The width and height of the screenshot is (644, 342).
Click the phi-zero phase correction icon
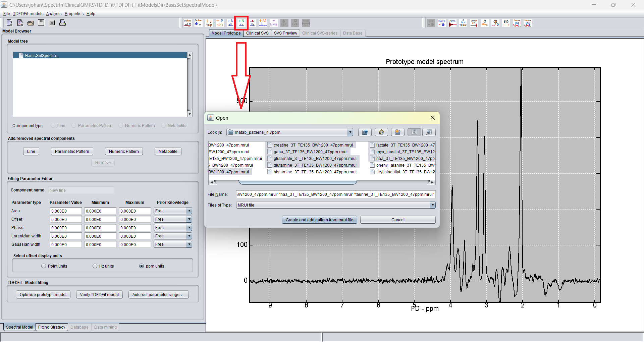(495, 22)
